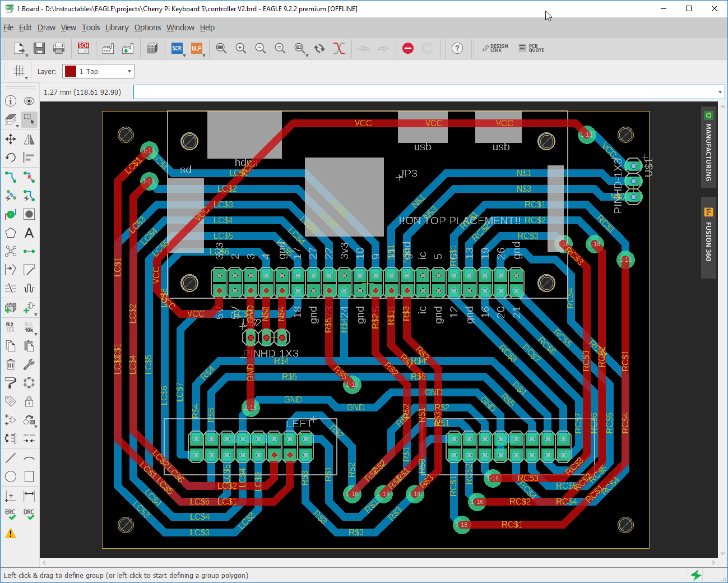Select the Text tool
The width and height of the screenshot is (728, 583).
(29, 233)
